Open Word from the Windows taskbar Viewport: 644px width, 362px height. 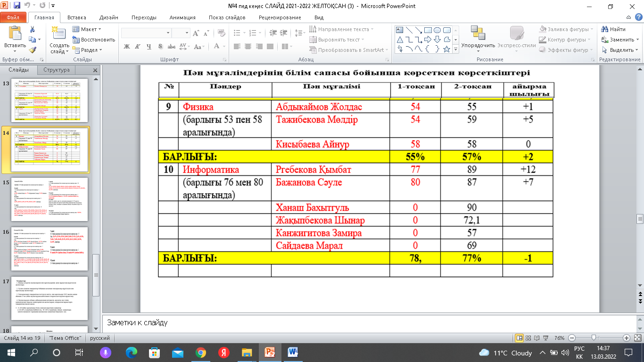click(x=292, y=353)
